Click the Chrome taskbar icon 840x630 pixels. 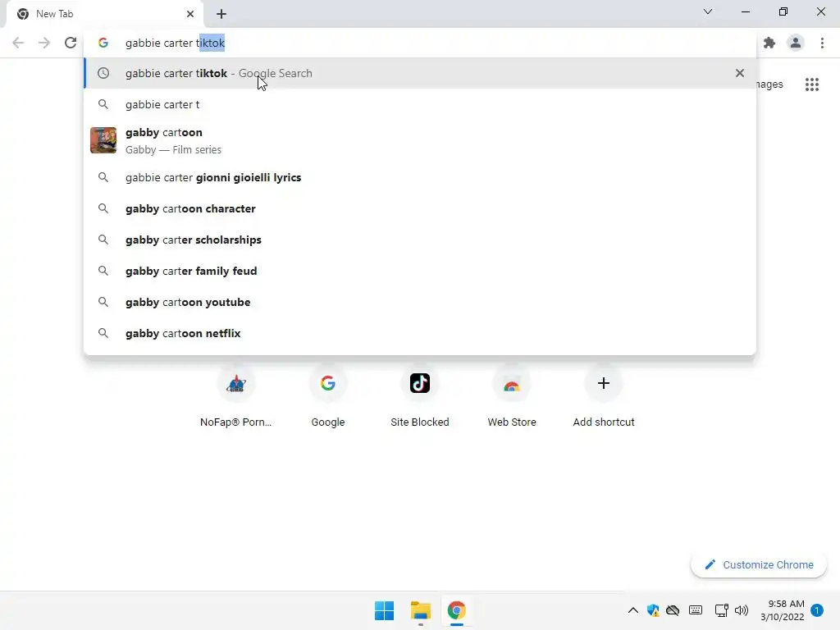click(x=456, y=610)
